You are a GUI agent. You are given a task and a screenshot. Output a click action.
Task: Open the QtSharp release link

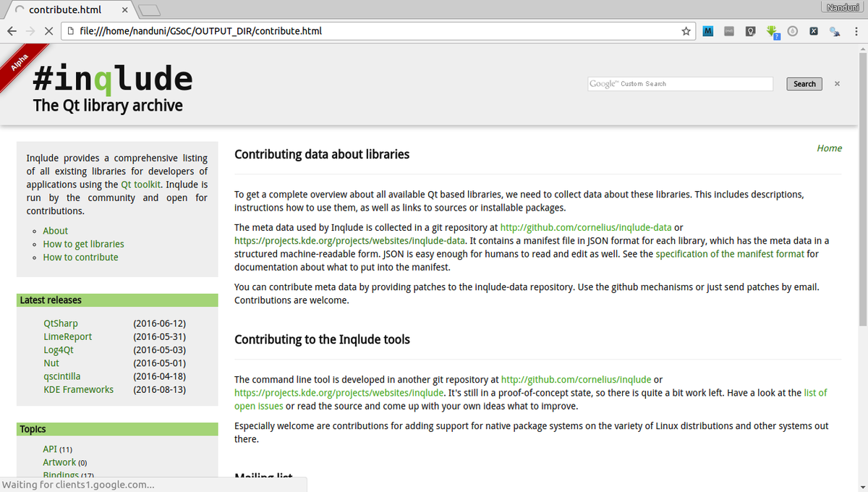coord(61,323)
